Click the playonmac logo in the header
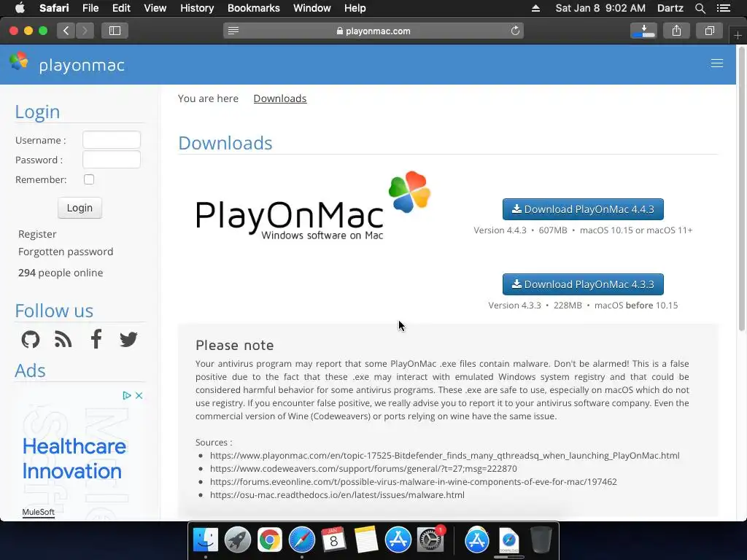 pyautogui.click(x=67, y=64)
